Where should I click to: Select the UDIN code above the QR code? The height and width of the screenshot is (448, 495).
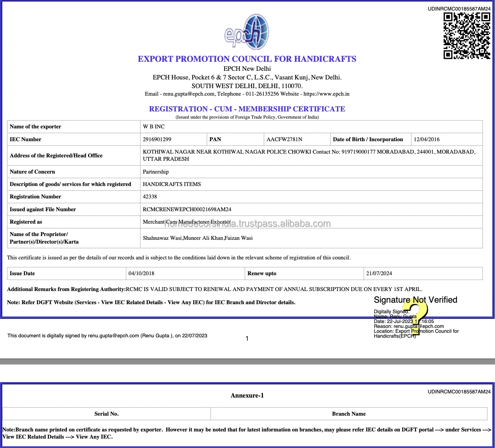459,9
